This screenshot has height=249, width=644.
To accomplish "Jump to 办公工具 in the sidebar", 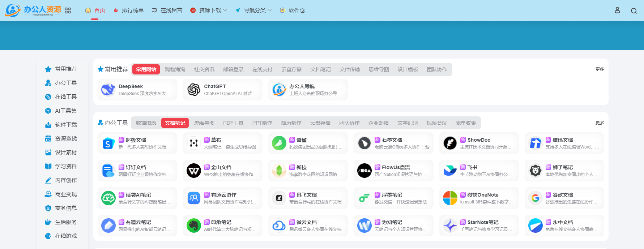I will pyautogui.click(x=61, y=83).
